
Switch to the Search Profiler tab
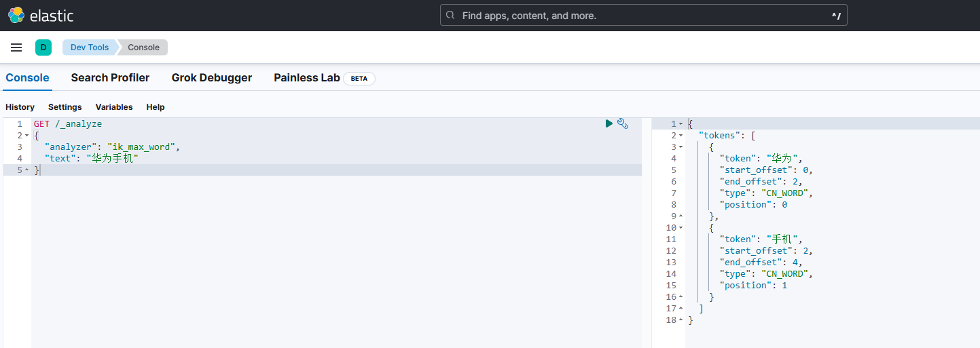[x=110, y=78]
